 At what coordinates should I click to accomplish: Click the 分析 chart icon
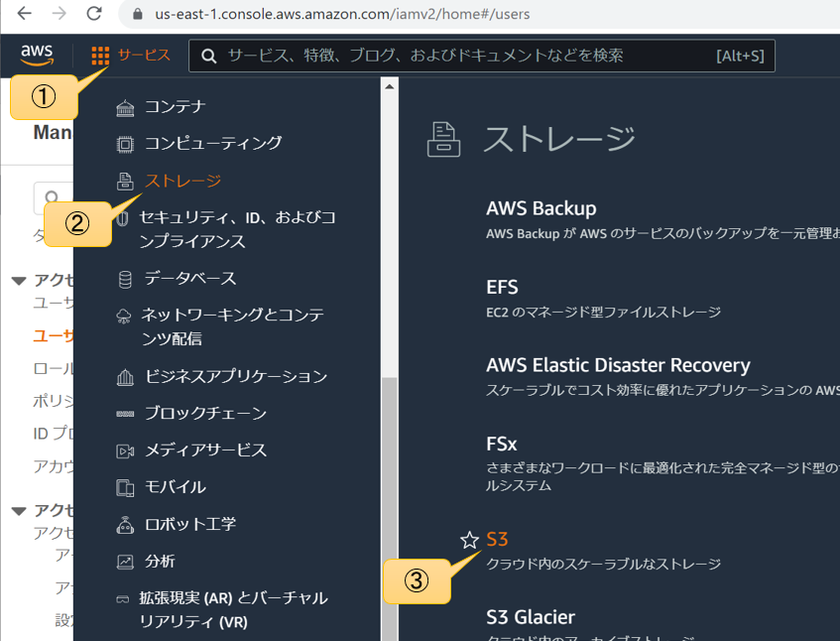point(125,562)
